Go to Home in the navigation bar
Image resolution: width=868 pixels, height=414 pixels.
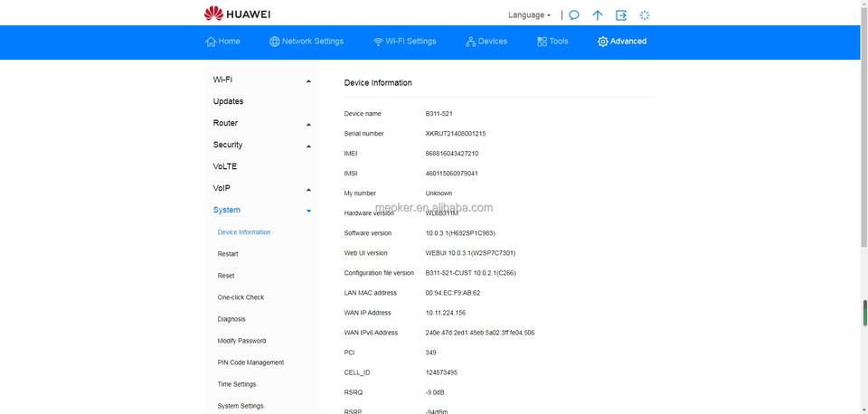(222, 42)
